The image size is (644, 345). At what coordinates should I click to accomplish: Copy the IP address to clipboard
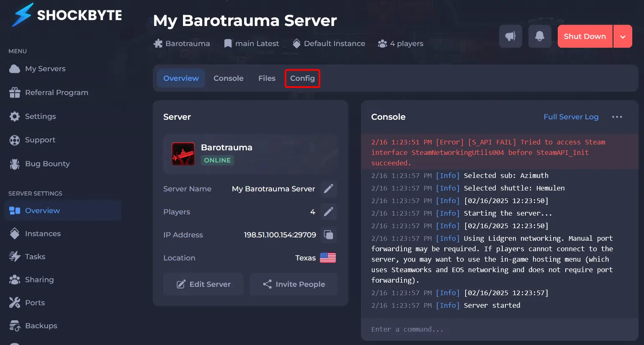click(329, 235)
